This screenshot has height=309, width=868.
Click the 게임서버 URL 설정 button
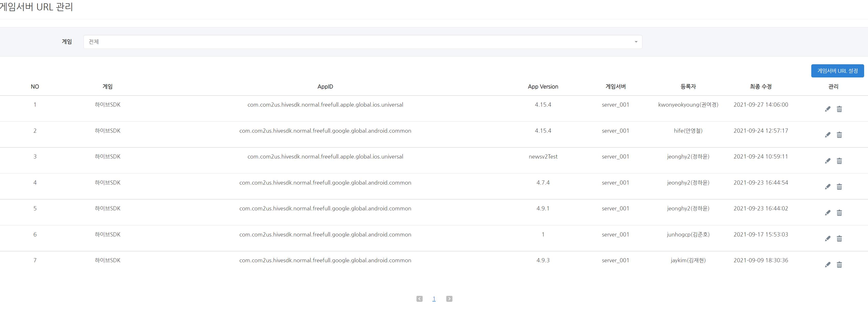[x=837, y=71]
